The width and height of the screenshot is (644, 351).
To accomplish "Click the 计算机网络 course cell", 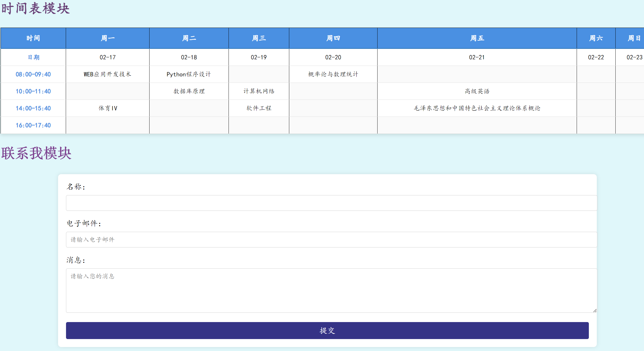I will tap(259, 91).
